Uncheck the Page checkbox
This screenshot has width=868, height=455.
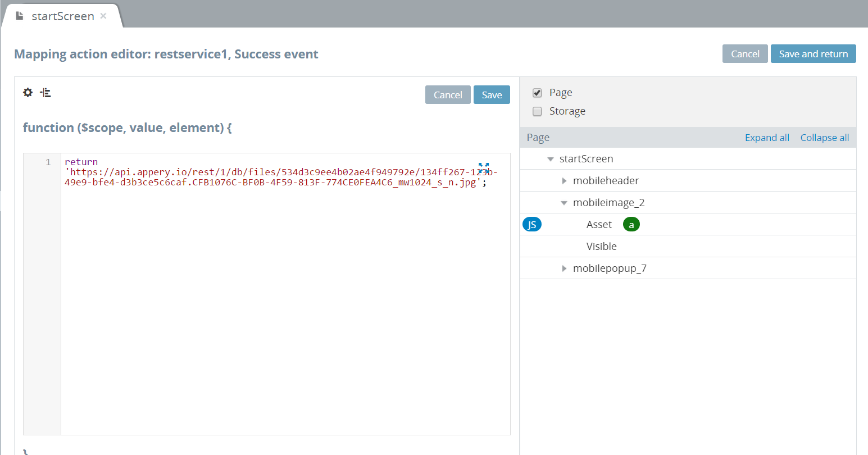click(537, 93)
